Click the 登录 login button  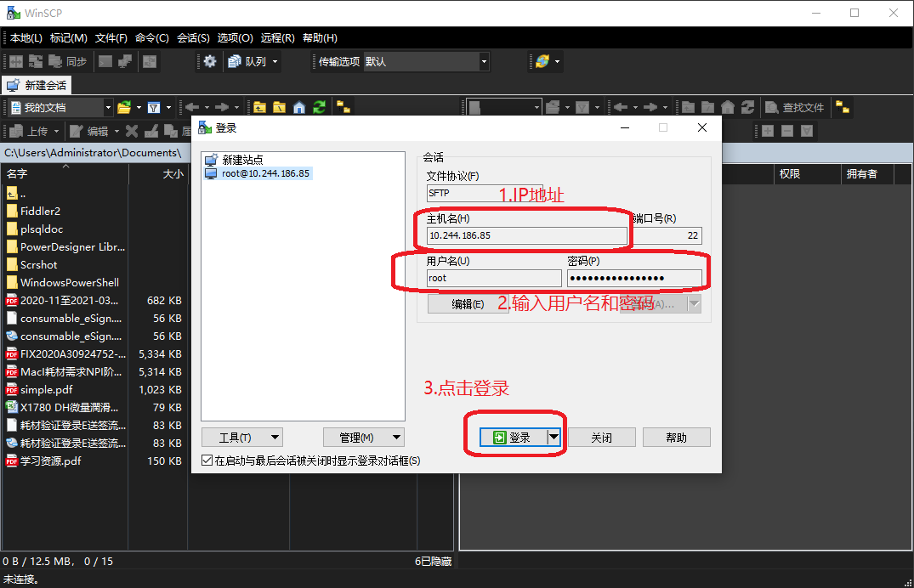[514, 437]
